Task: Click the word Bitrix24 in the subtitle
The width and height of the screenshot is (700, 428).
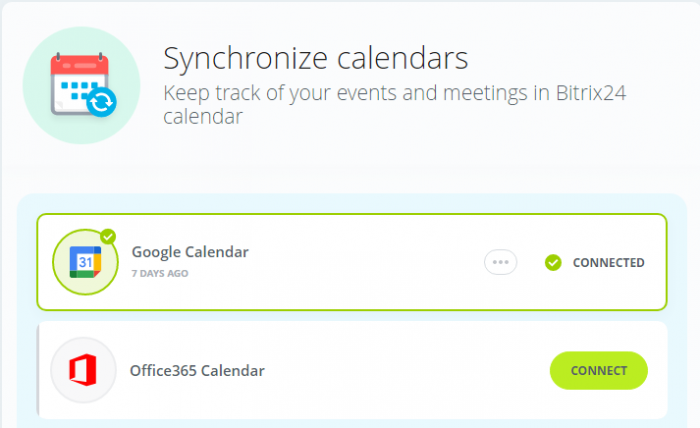Action: pos(591,93)
